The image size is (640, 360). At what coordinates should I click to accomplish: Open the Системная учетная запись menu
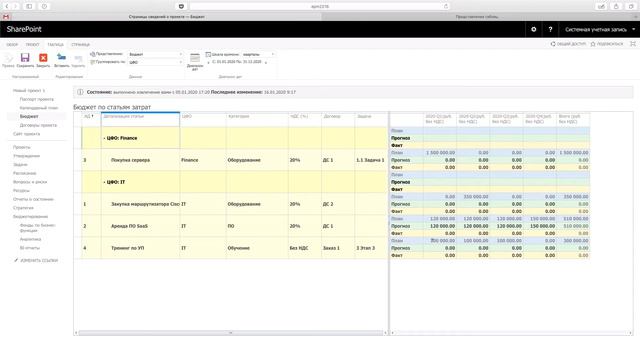[600, 29]
